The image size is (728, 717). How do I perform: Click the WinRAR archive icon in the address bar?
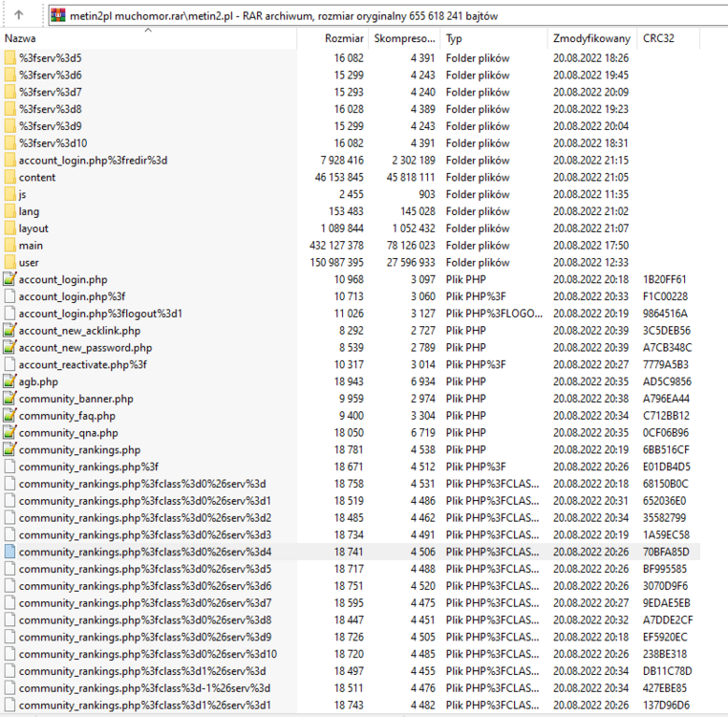(x=58, y=15)
